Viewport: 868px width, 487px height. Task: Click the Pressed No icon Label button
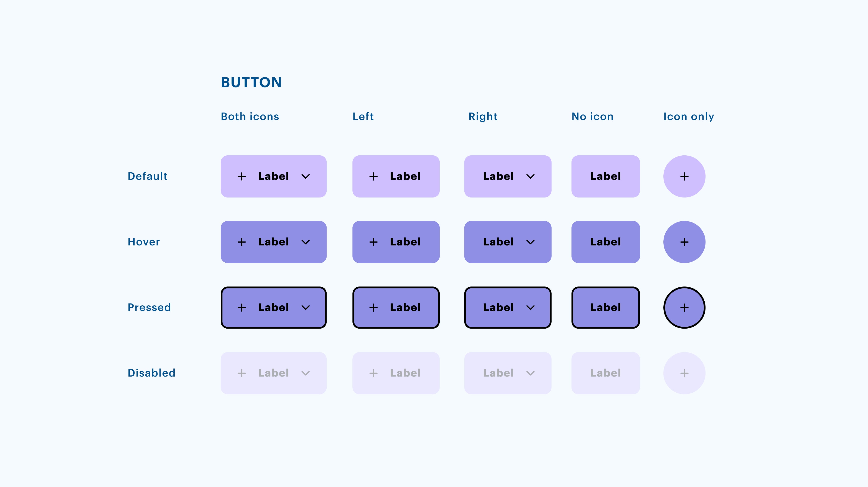point(605,307)
